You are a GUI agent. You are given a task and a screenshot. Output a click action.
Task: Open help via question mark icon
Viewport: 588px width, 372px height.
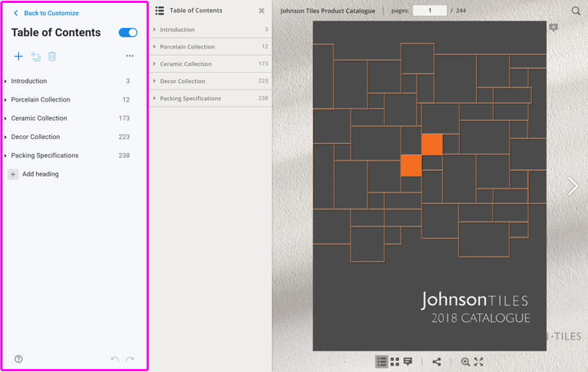[18, 359]
